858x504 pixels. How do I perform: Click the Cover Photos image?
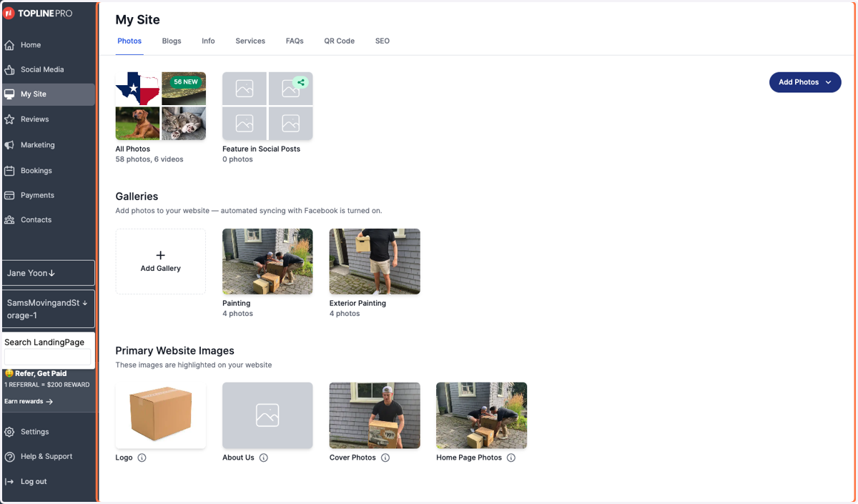pyautogui.click(x=375, y=415)
